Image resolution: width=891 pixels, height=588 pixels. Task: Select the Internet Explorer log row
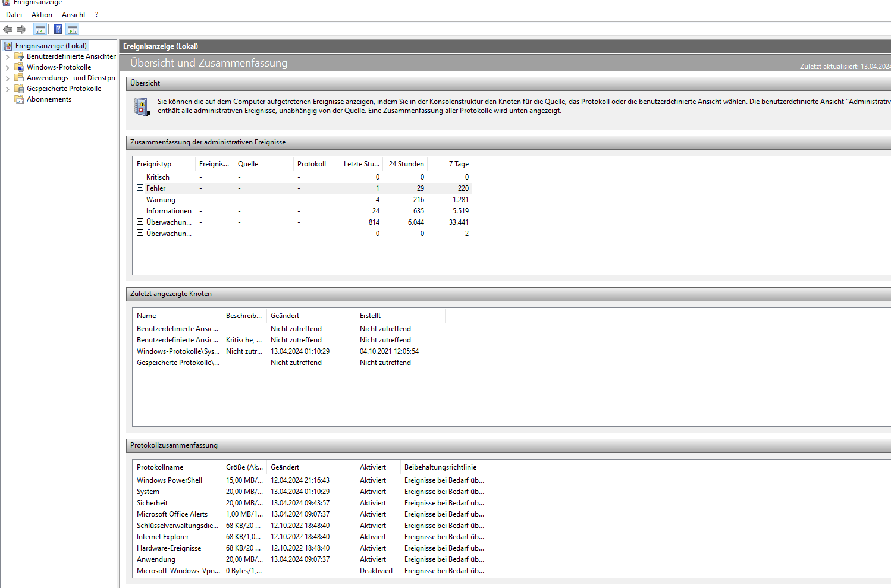pos(311,537)
